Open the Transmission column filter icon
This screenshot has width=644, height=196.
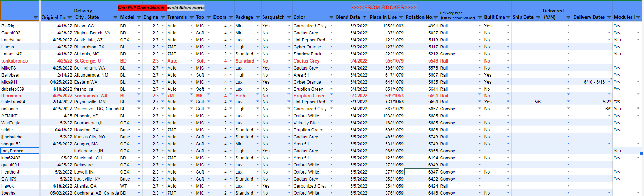tap(191, 17)
